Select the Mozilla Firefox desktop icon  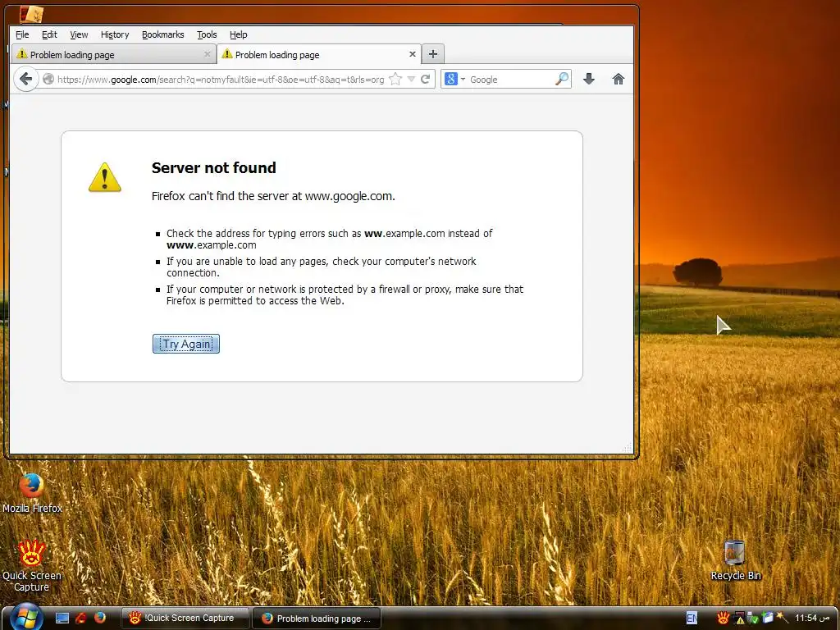32,492
